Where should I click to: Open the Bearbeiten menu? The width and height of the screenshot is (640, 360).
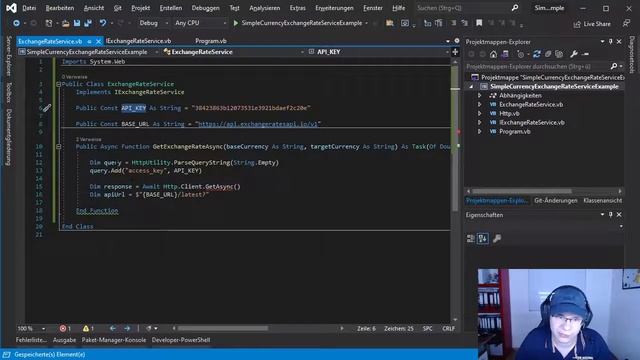[x=60, y=8]
